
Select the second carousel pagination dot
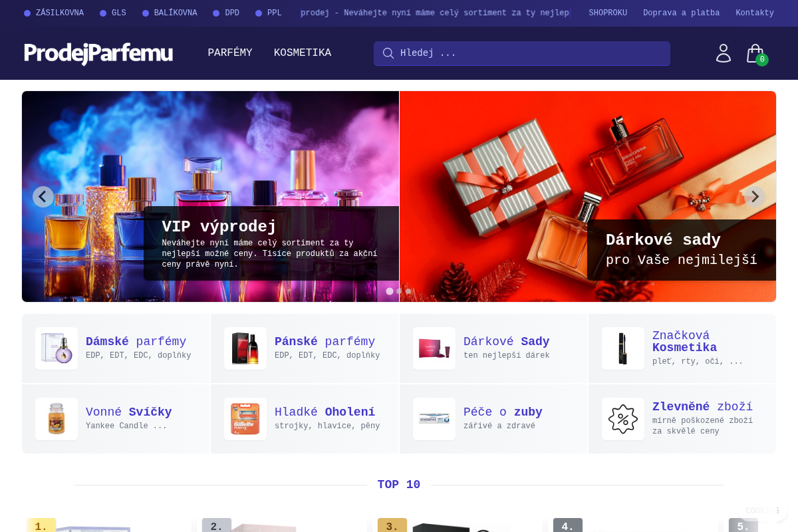pyautogui.click(x=399, y=291)
